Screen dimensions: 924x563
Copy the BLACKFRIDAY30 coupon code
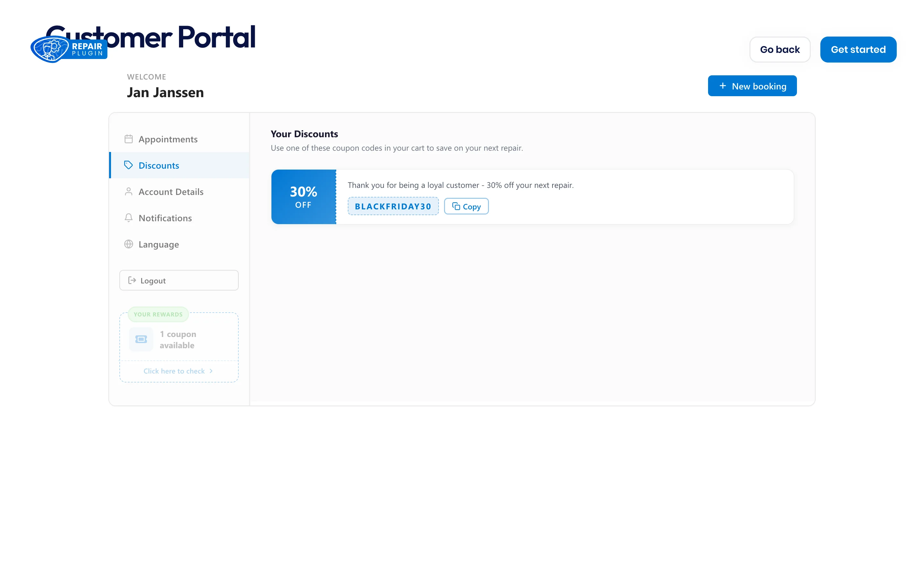tap(466, 206)
